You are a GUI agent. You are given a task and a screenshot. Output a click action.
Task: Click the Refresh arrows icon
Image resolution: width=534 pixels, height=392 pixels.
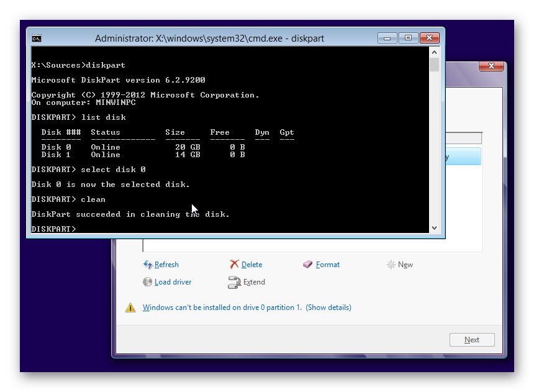pyautogui.click(x=147, y=265)
